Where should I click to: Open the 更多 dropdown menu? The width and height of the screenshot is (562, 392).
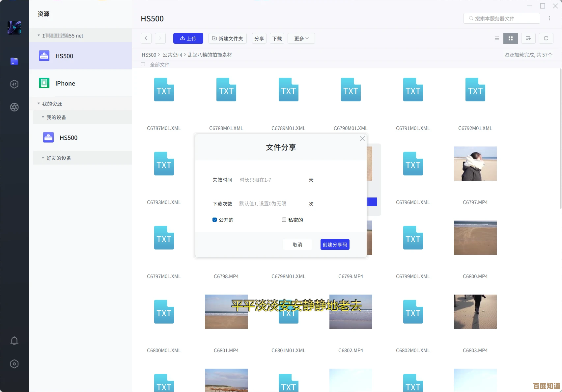pos(301,39)
